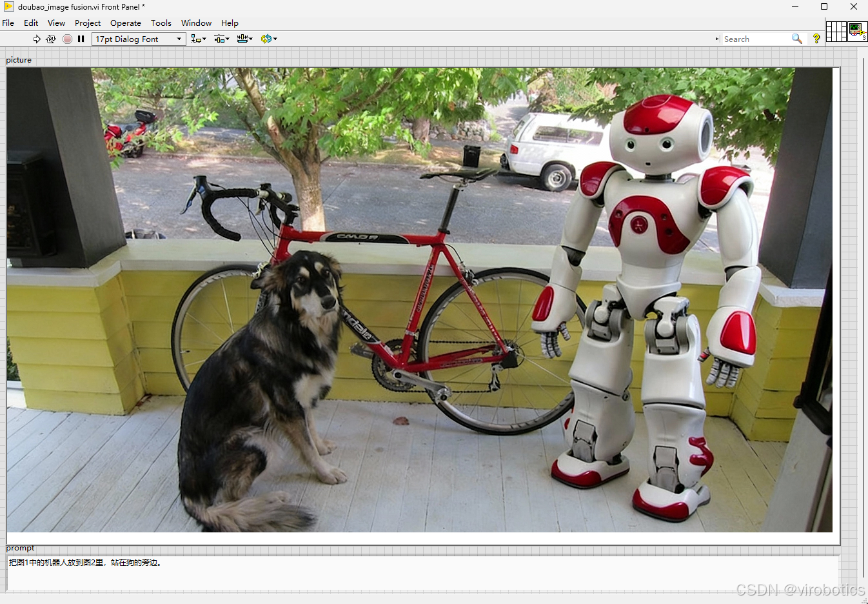Open the Align Objects dropdown
The width and height of the screenshot is (868, 604).
pos(198,39)
